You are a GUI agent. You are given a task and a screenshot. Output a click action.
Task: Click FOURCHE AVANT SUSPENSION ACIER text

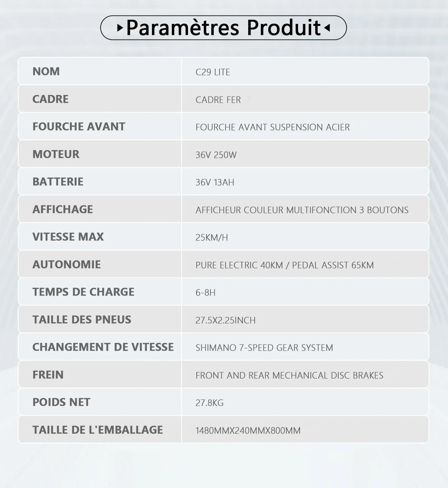(x=272, y=127)
